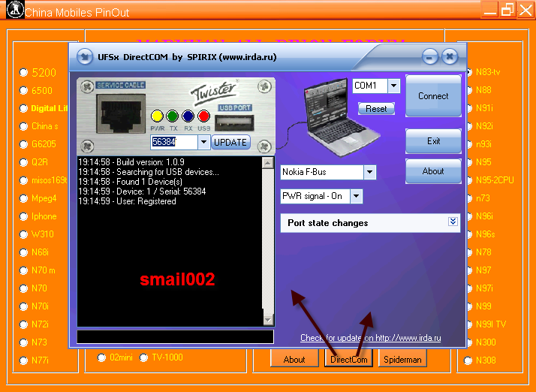Screen dimensions: 536x392
Task: Select the Iphone radio button
Action: tap(23, 216)
